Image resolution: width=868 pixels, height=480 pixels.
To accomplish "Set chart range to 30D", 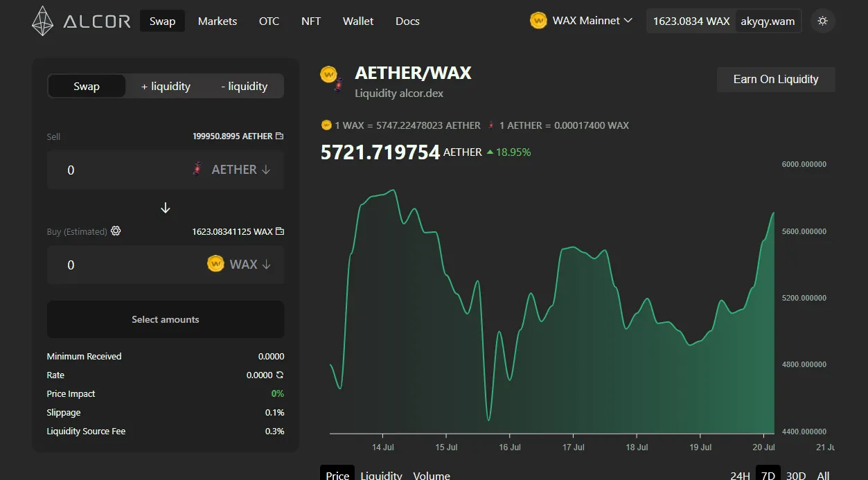I will (x=796, y=475).
